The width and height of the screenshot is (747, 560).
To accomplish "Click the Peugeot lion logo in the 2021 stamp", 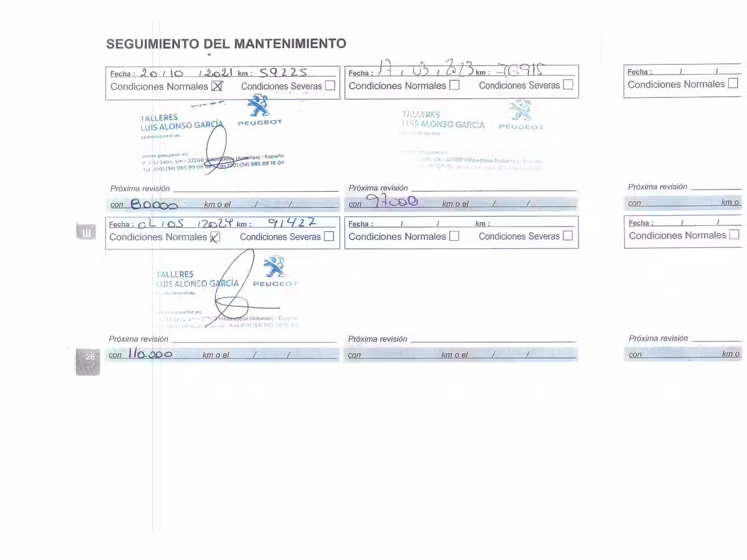I will pyautogui.click(x=258, y=106).
